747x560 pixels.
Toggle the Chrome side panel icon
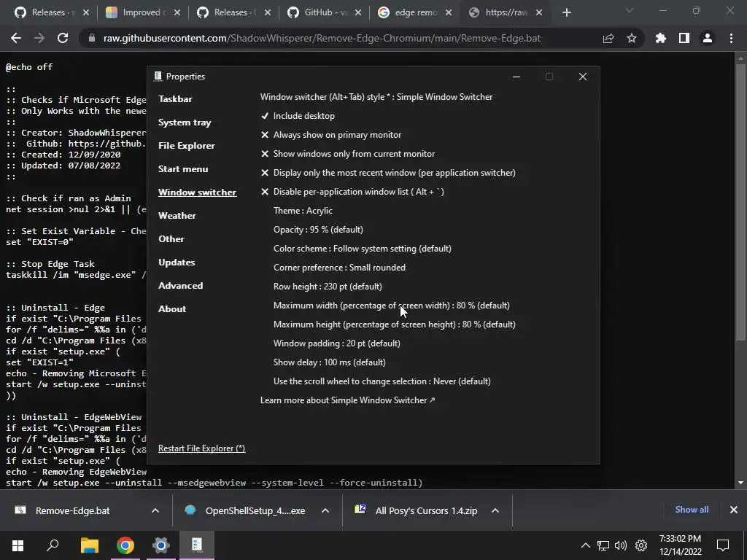click(684, 38)
